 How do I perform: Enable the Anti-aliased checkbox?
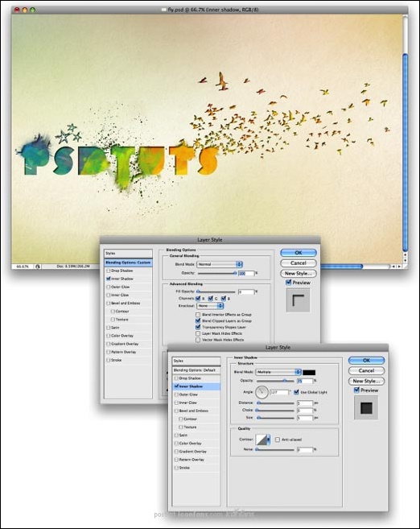tap(278, 440)
